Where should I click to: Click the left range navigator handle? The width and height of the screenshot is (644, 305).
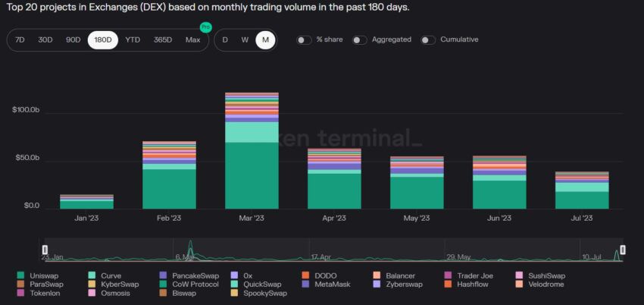coord(45,250)
